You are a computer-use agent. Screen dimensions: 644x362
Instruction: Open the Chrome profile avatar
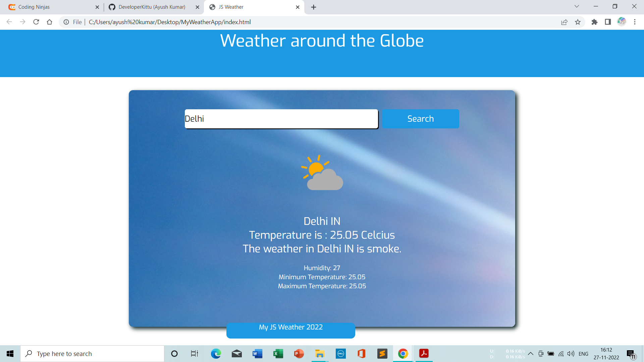click(x=622, y=22)
